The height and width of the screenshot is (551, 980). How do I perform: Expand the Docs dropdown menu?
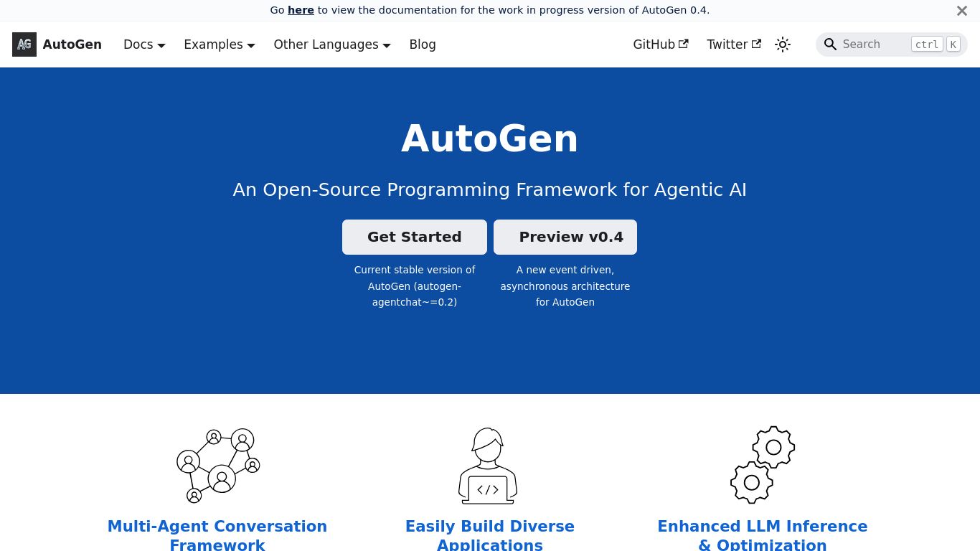[144, 44]
